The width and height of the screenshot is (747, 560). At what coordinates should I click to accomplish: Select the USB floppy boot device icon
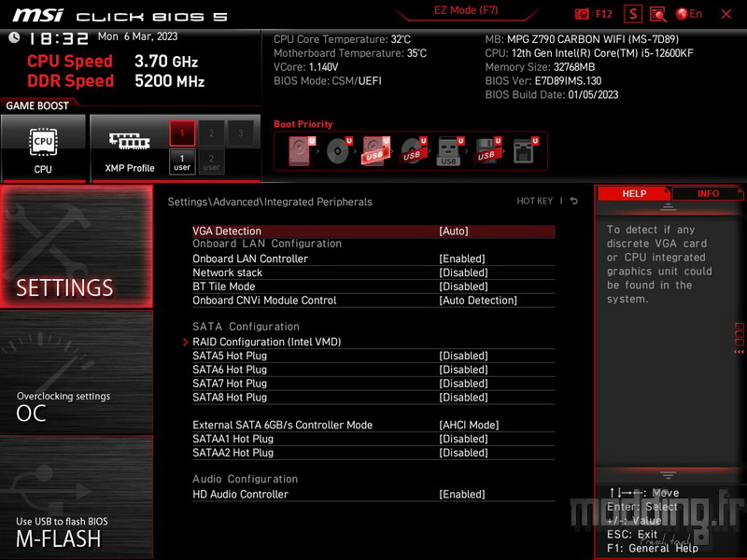[486, 151]
